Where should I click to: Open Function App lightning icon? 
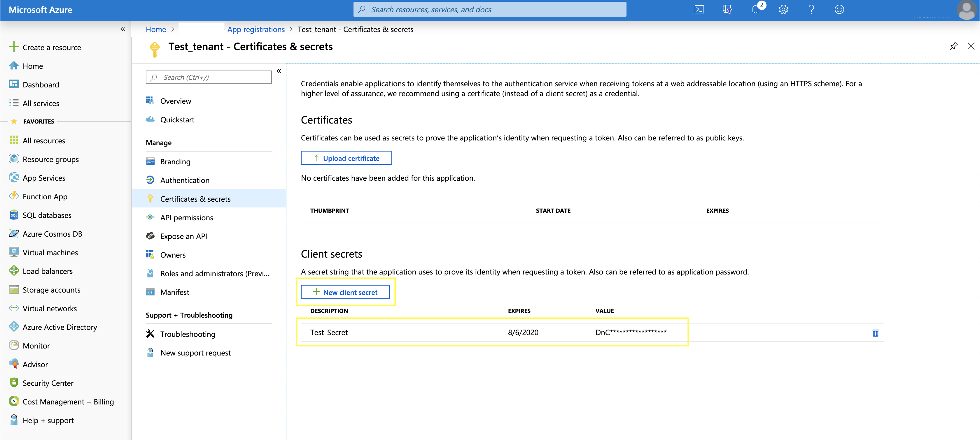pyautogui.click(x=14, y=196)
